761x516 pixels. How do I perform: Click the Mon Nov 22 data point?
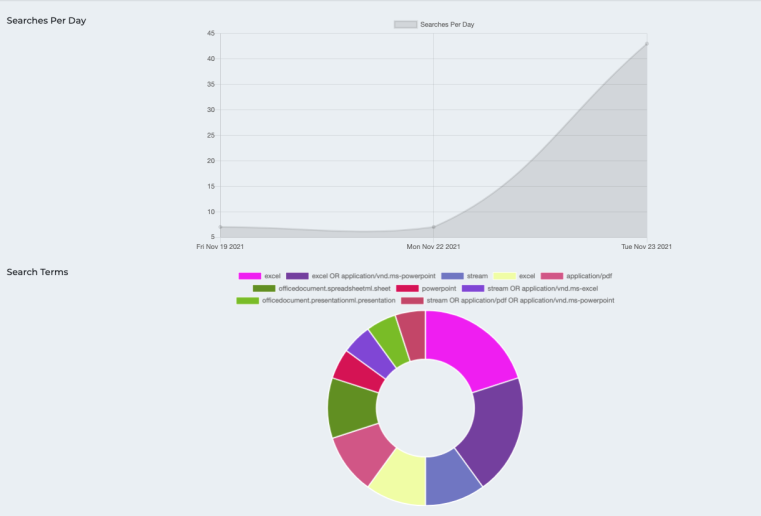433,227
